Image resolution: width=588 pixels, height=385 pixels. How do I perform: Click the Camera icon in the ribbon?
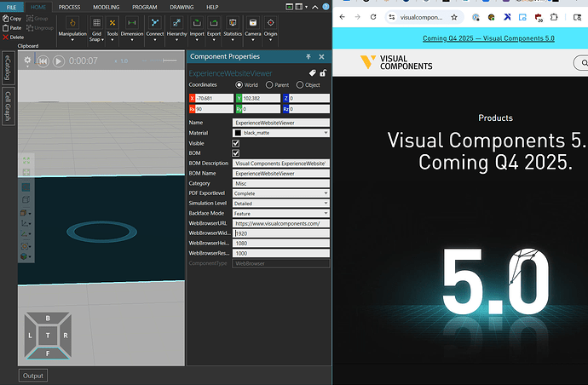pos(253,23)
